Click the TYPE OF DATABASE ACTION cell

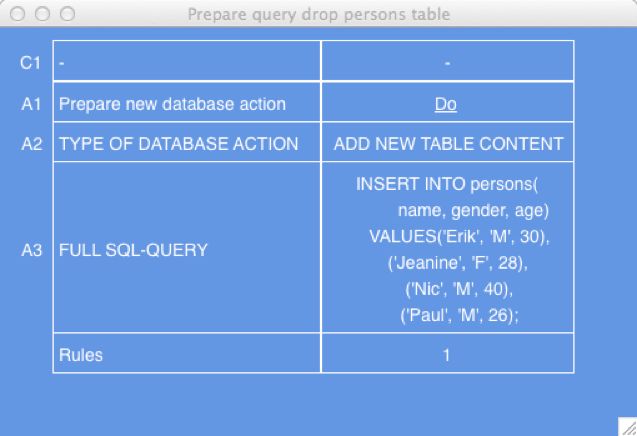[x=187, y=142]
